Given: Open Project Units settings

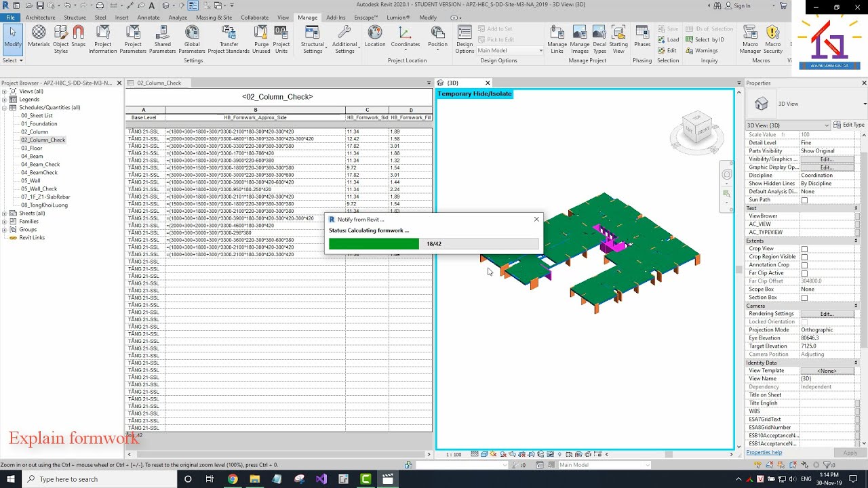Looking at the screenshot, I should click(281, 39).
